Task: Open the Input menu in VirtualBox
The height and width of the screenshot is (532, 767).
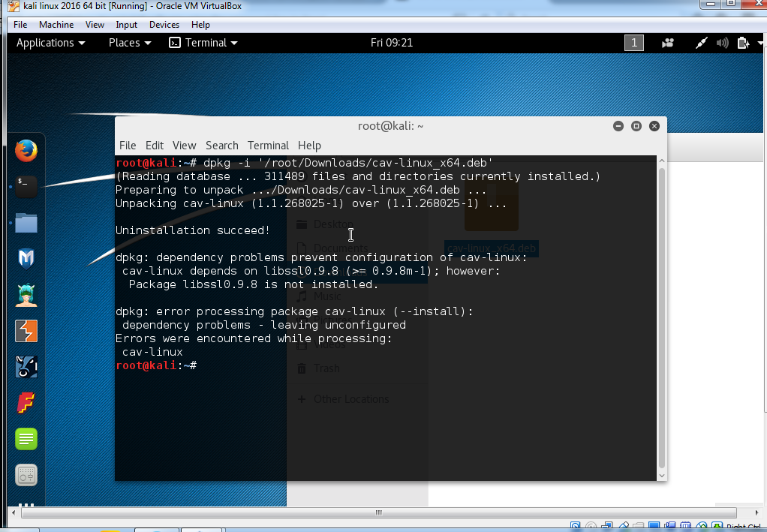Action: tap(126, 25)
